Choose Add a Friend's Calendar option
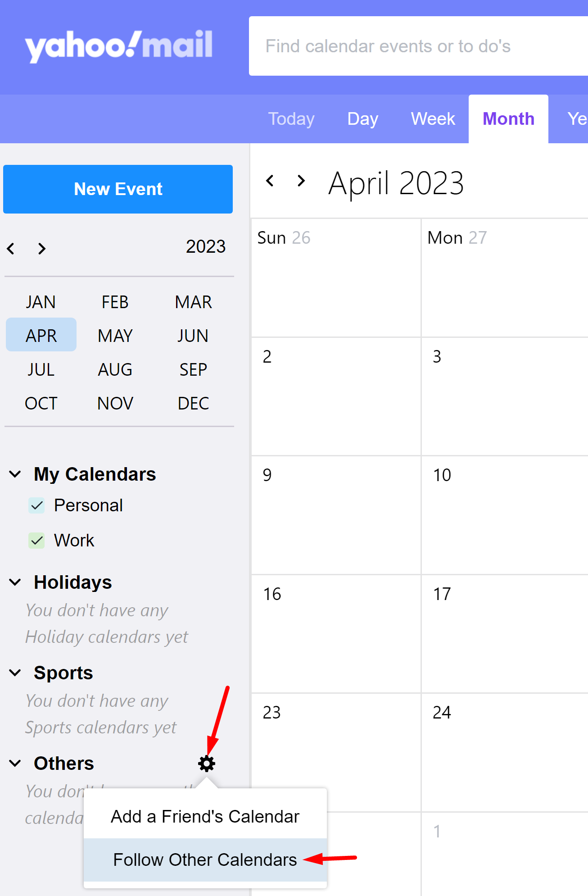 [205, 817]
